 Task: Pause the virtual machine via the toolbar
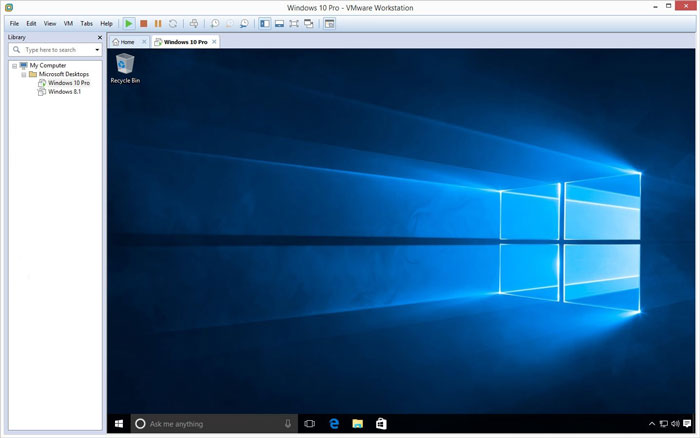pyautogui.click(x=158, y=23)
